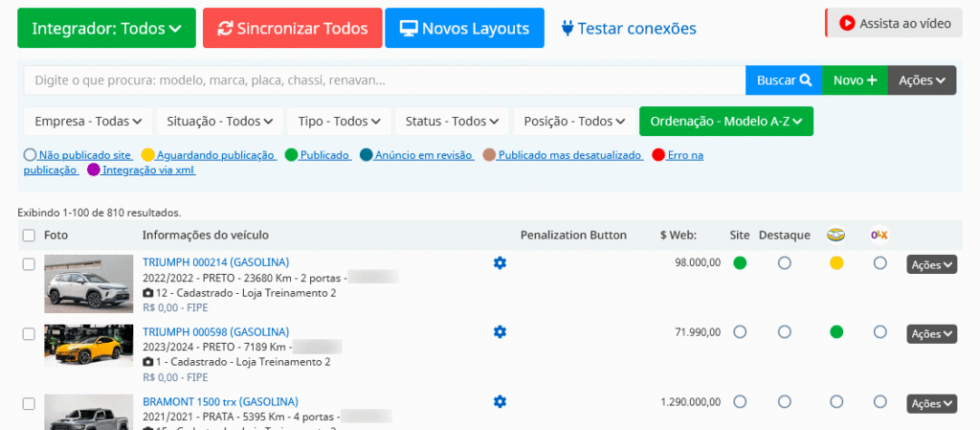Click the Penalization Button column header
Screen dimensions: 980x430
click(573, 235)
